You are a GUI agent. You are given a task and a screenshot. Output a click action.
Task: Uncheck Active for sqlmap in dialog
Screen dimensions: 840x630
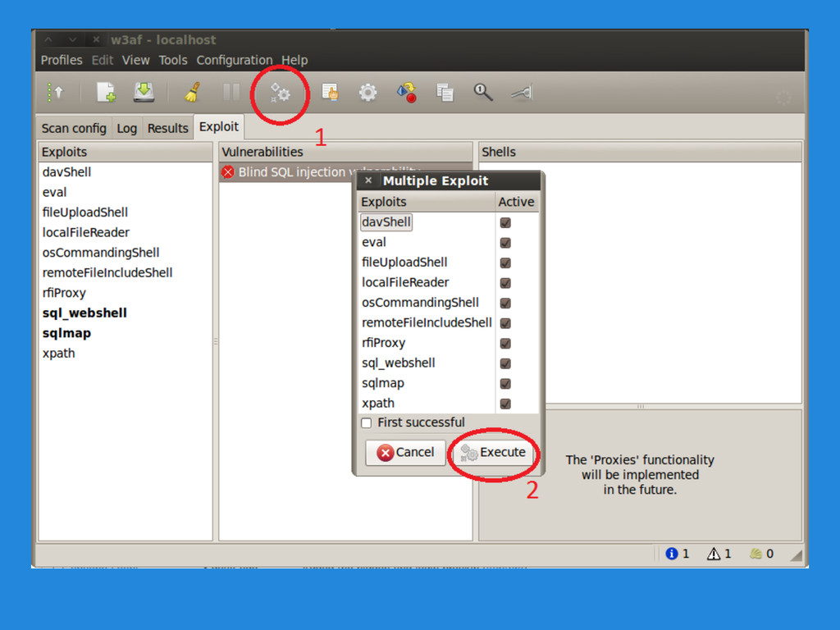[505, 384]
